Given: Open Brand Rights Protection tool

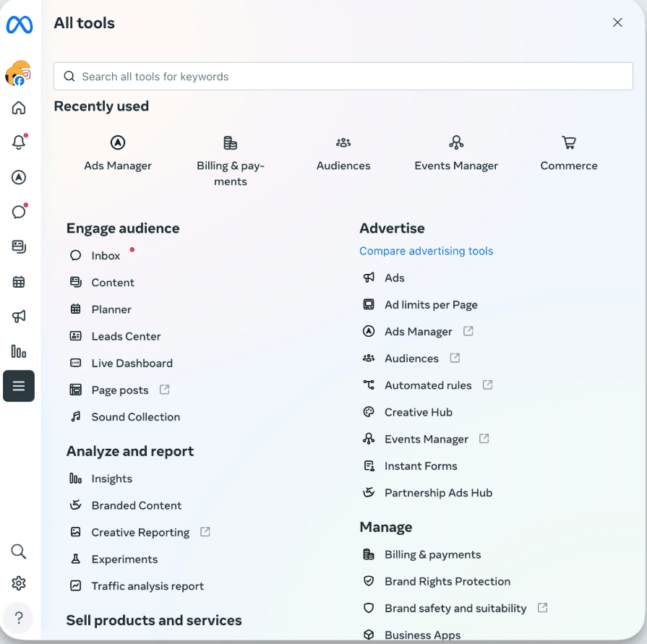Looking at the screenshot, I should [x=437, y=581].
